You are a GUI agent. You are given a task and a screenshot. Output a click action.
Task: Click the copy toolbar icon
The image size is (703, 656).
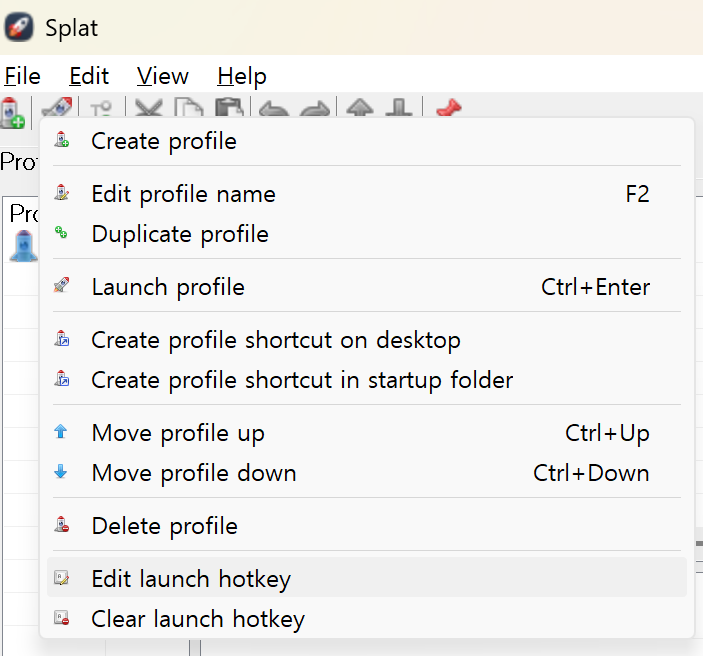point(189,108)
